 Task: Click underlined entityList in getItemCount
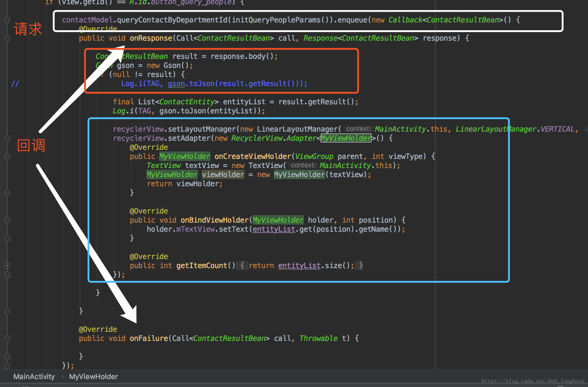[x=299, y=266]
